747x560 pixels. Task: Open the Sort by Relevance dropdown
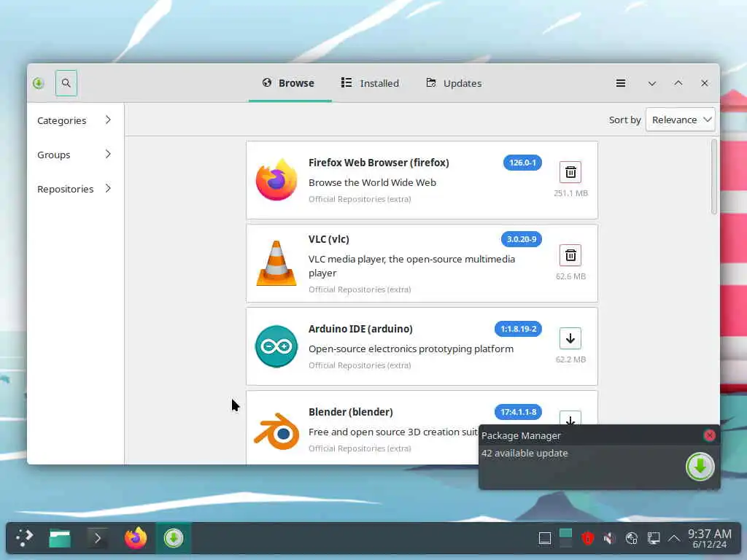point(681,120)
